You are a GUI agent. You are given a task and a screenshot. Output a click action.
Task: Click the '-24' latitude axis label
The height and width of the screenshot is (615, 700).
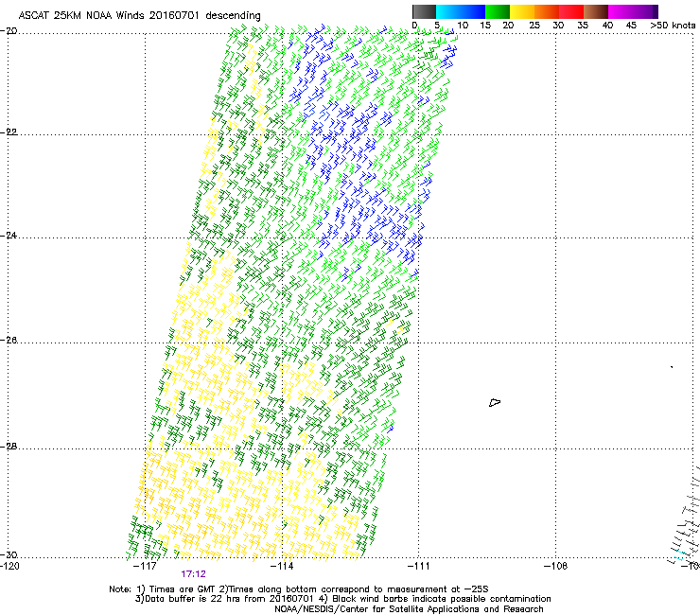click(9, 236)
